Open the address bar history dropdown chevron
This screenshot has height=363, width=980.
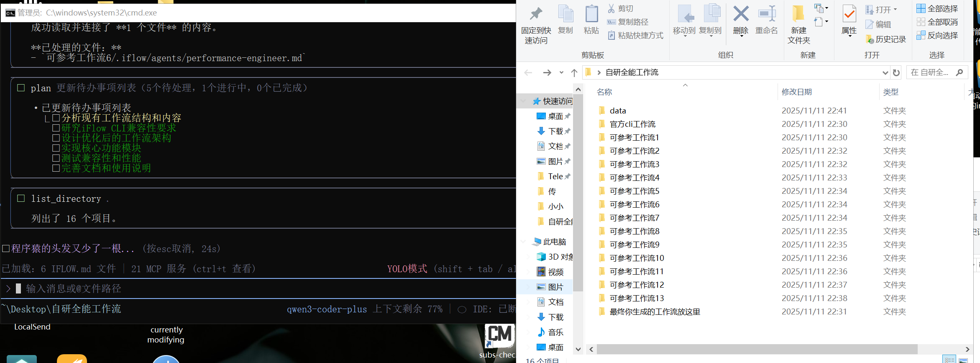[885, 72]
